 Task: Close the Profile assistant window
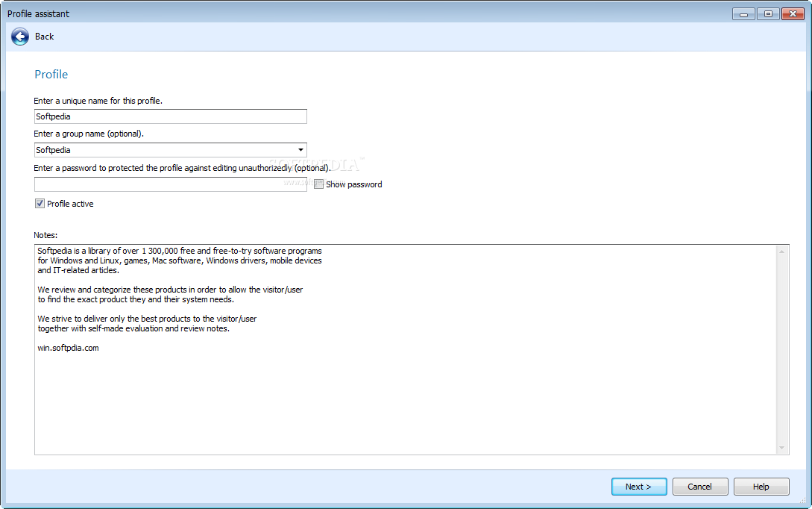[x=793, y=14]
